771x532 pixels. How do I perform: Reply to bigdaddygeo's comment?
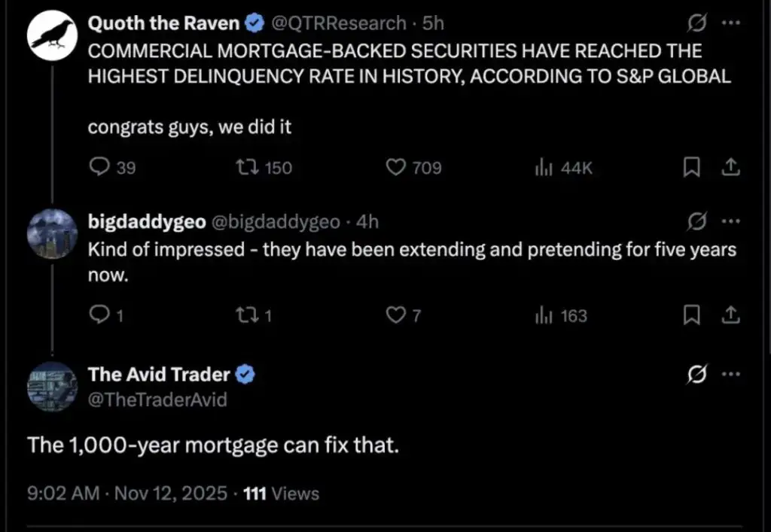99,316
